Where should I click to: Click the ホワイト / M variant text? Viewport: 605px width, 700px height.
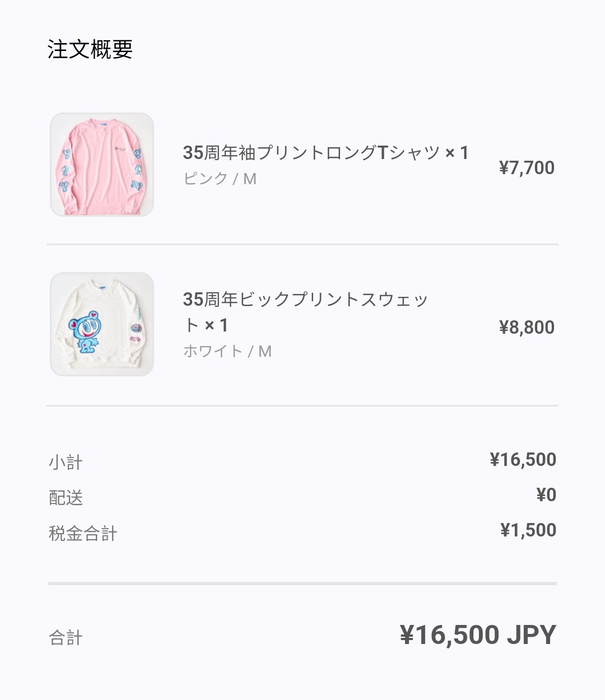pos(227,351)
